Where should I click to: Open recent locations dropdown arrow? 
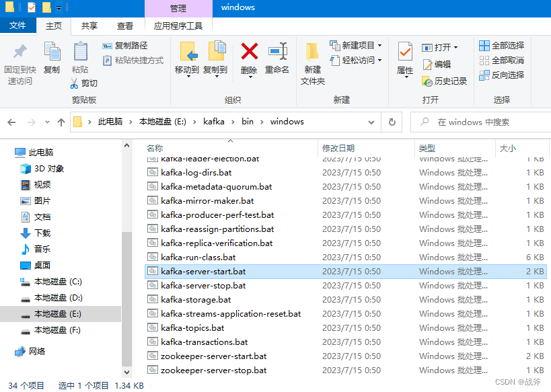click(x=48, y=122)
